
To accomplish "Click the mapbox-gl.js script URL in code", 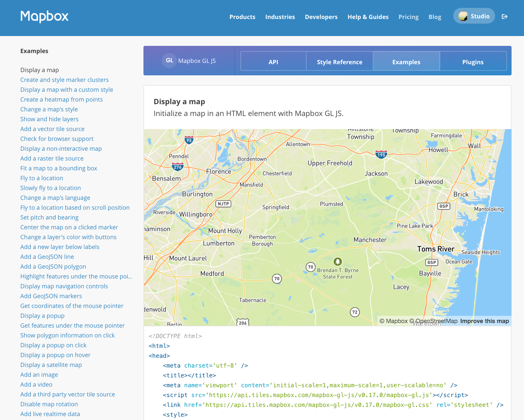I will [x=318, y=395].
